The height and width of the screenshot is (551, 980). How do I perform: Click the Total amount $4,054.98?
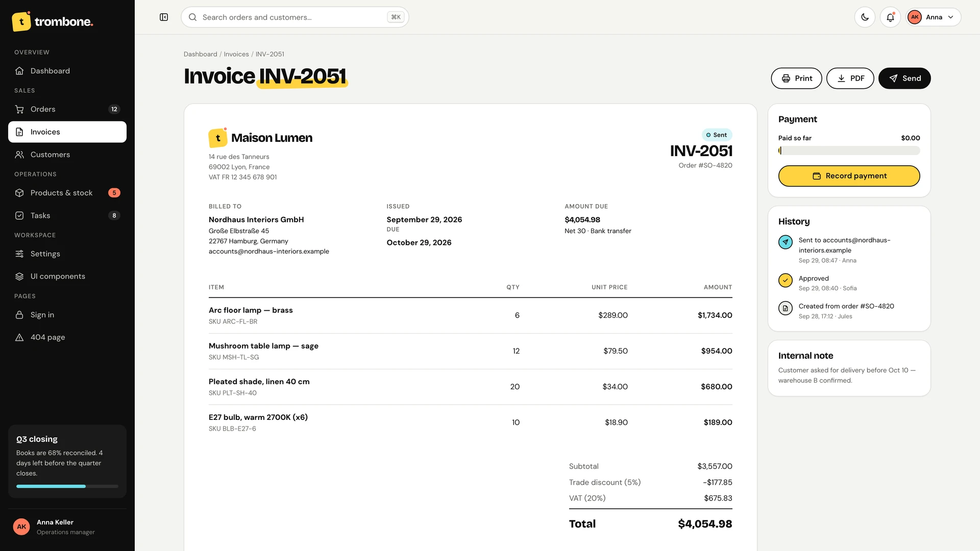point(705,524)
